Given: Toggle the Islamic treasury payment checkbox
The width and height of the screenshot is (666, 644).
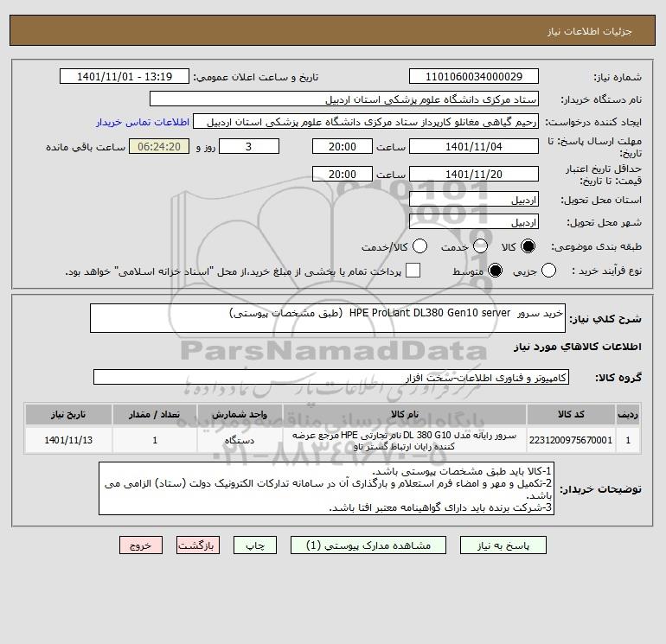Looking at the screenshot, I should 413,271.
